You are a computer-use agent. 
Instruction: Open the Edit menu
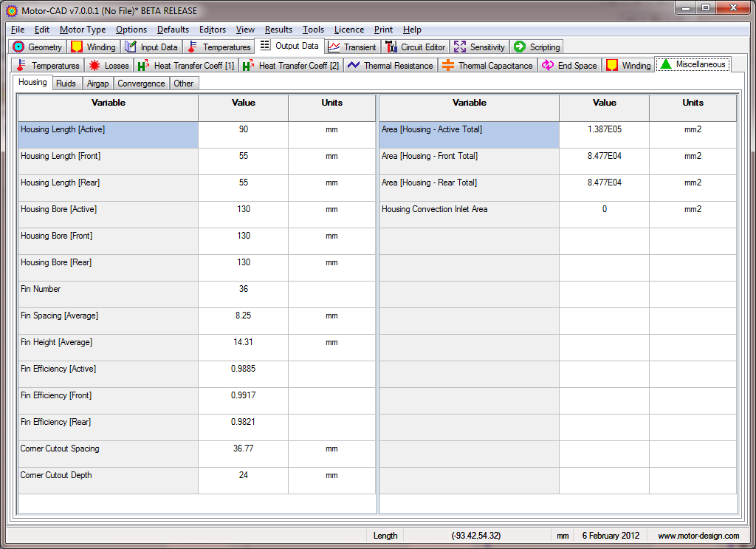42,30
